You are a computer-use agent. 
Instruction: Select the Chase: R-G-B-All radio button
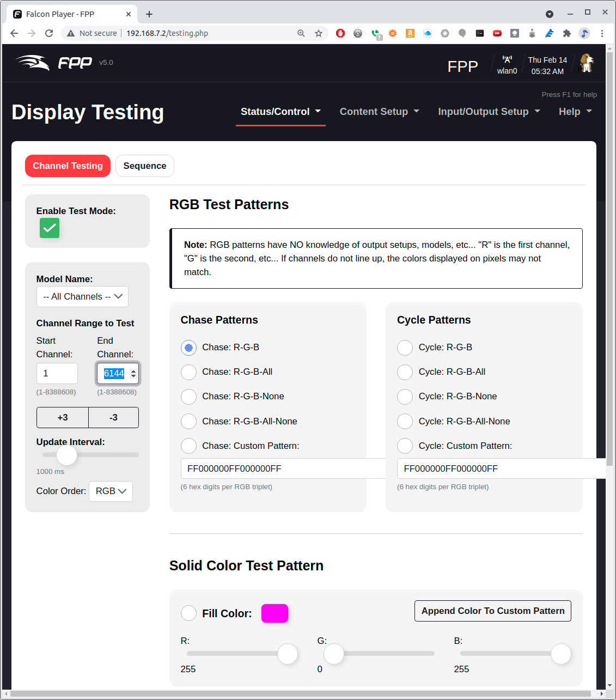[x=188, y=372]
